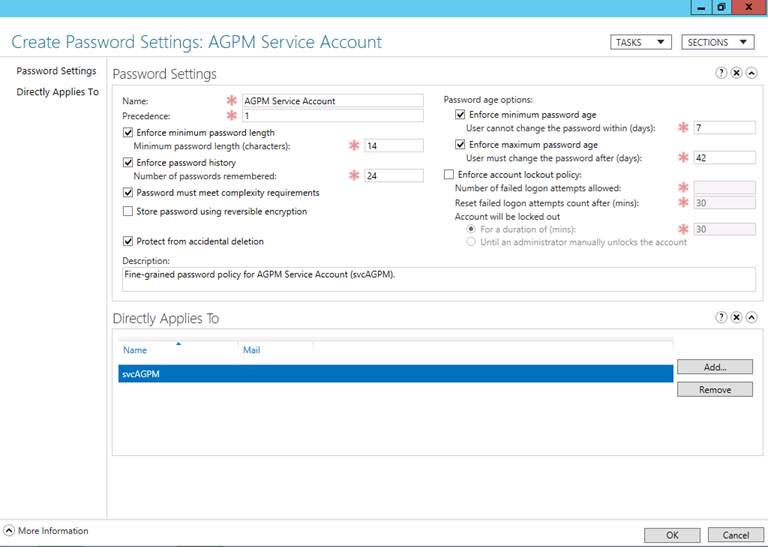Sort list by Name column header
768x547 pixels.
point(135,350)
